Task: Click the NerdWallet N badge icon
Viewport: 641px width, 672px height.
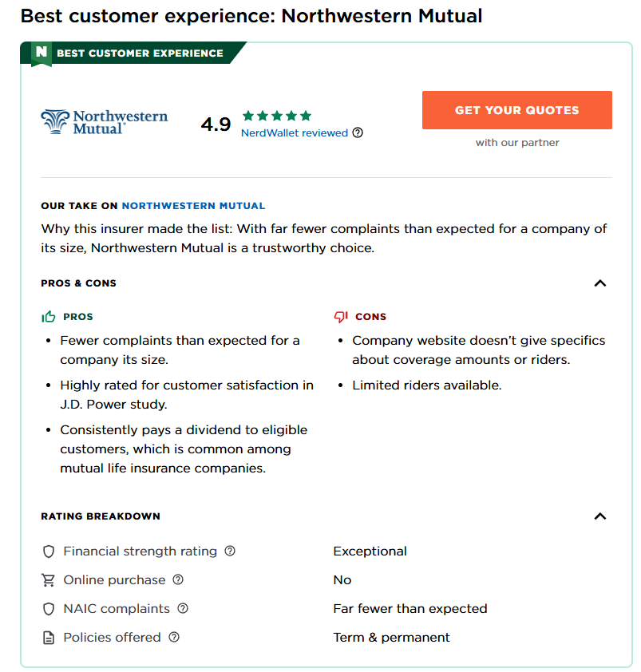Action: pyautogui.click(x=42, y=53)
